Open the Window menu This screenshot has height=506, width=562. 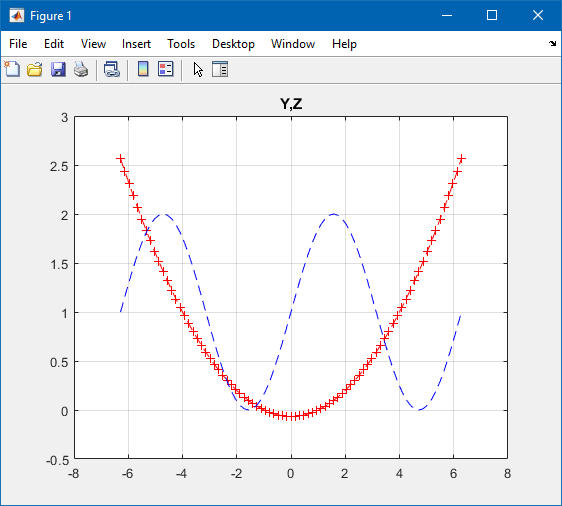[x=293, y=44]
